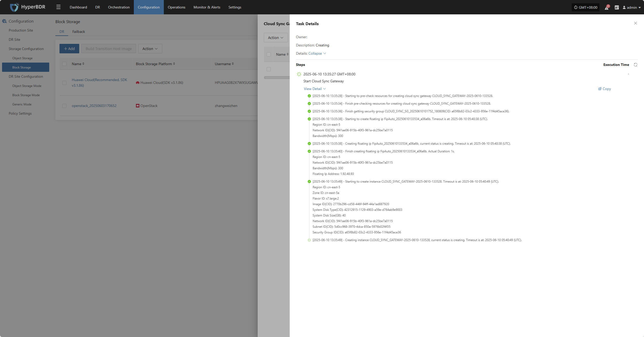Open the Huawei Cloud(Recommended, SDK v3.1.86) link

(x=99, y=83)
